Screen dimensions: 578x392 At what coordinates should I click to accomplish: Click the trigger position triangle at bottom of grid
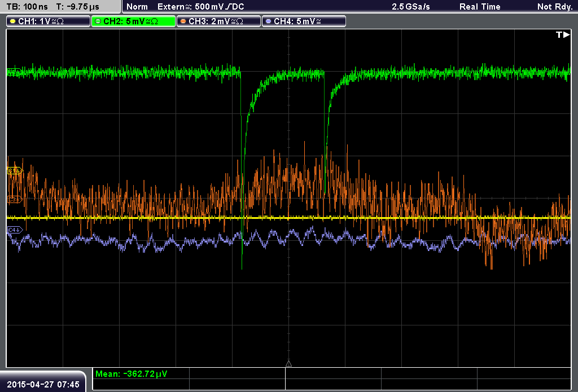coord(288,364)
